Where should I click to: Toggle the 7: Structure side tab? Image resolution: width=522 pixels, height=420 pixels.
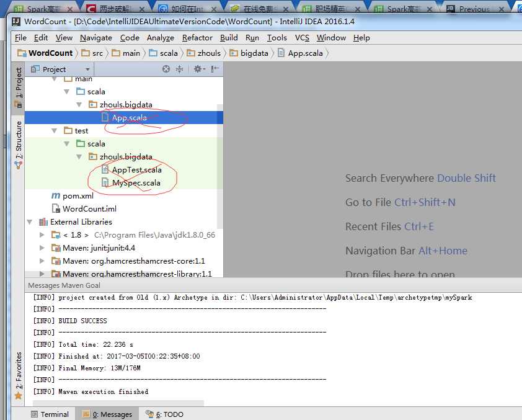[19, 144]
